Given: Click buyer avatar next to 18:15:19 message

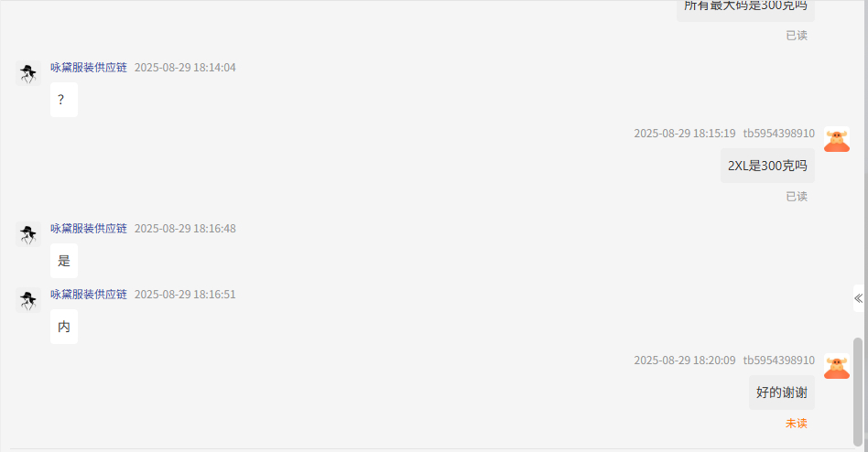Looking at the screenshot, I should pos(837,139).
